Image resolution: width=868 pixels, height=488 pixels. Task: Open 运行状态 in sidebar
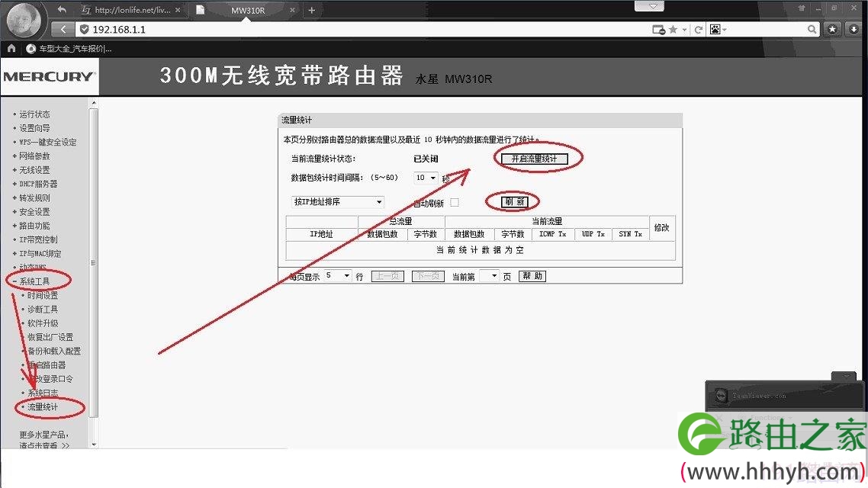click(x=34, y=114)
